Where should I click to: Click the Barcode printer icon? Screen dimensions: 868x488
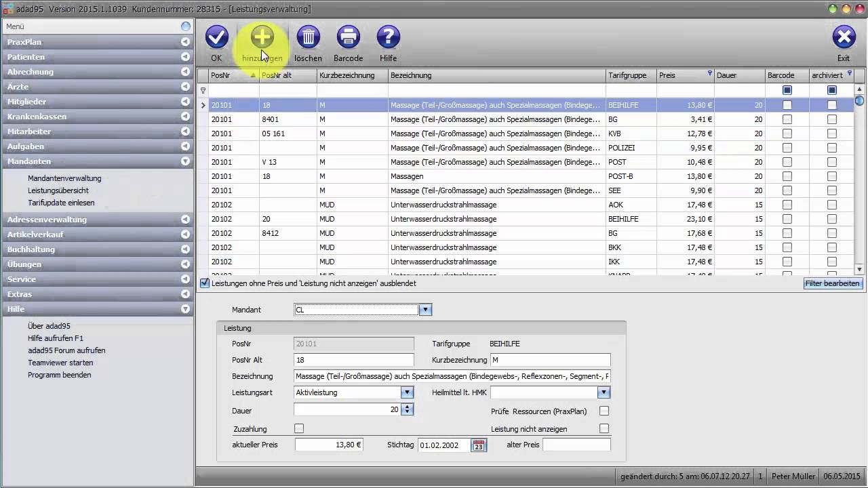pyautogui.click(x=348, y=37)
